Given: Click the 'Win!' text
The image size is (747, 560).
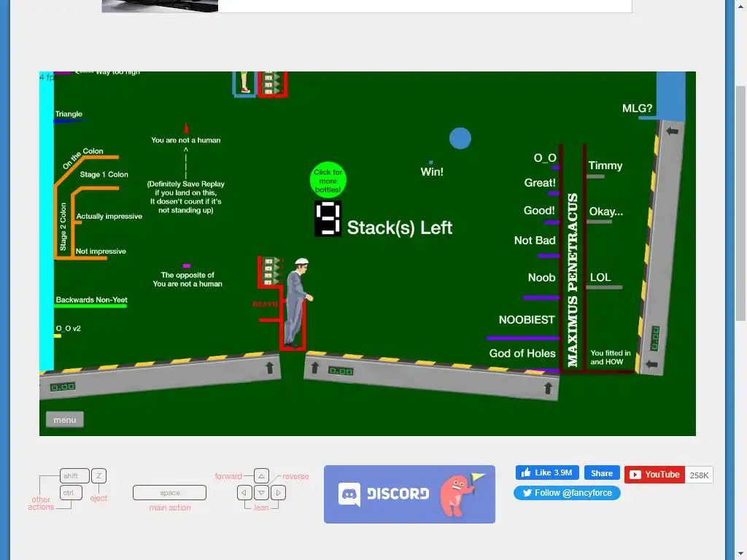Looking at the screenshot, I should (432, 172).
